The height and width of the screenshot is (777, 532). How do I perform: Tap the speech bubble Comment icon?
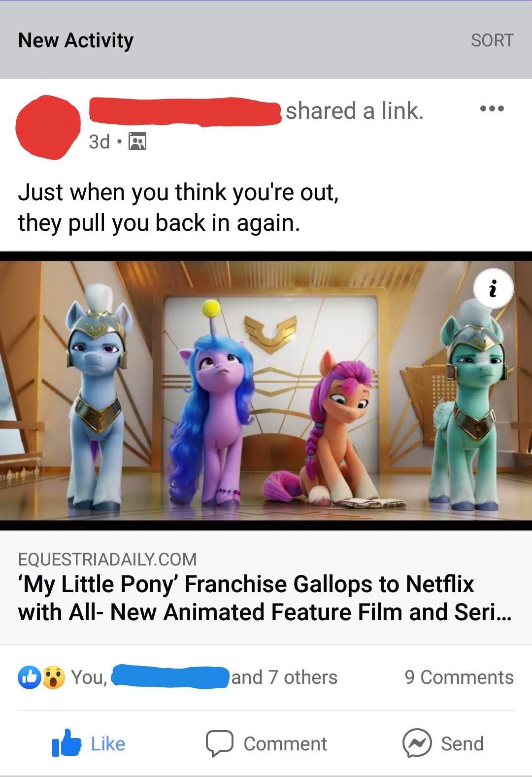click(x=219, y=743)
